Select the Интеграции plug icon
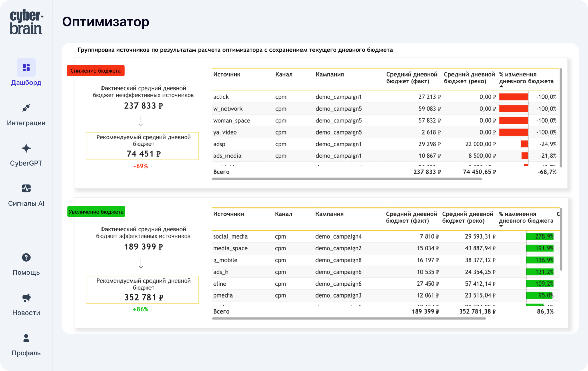588x371 pixels. pyautogui.click(x=26, y=108)
